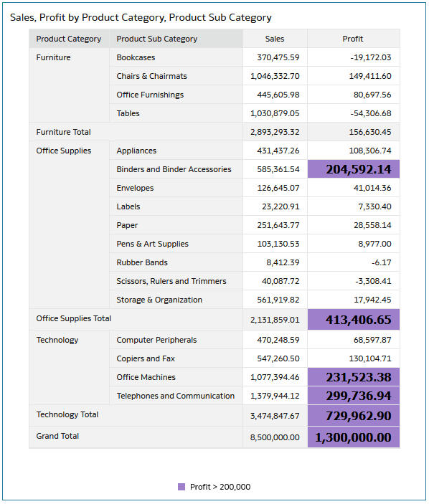
Task: Select the Product Sub Category column header
Action: pyautogui.click(x=176, y=39)
